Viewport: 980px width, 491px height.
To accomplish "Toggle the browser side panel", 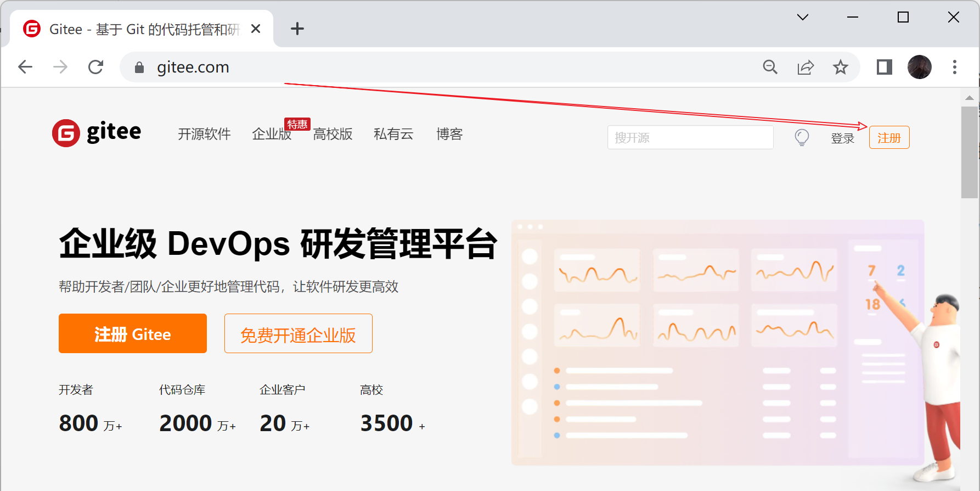I will point(884,67).
